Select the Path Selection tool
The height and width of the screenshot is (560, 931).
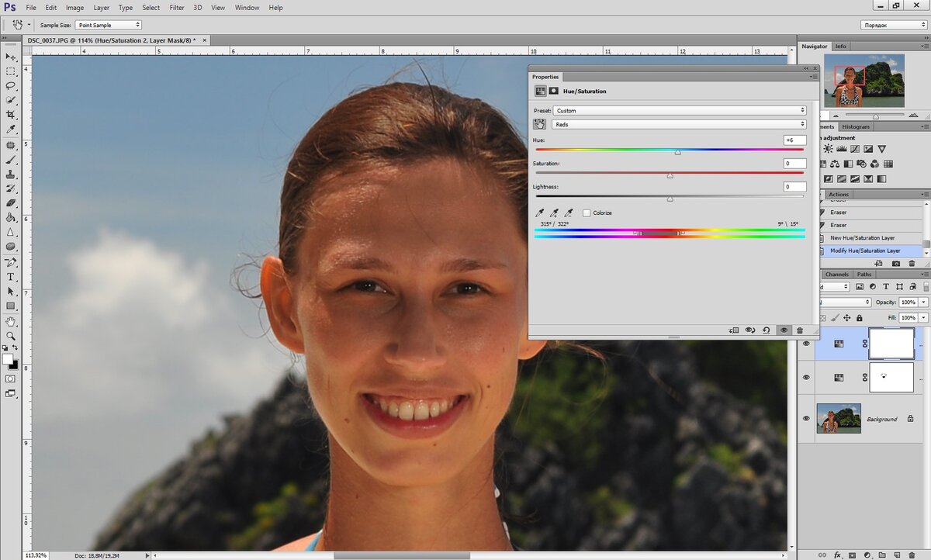(11, 292)
